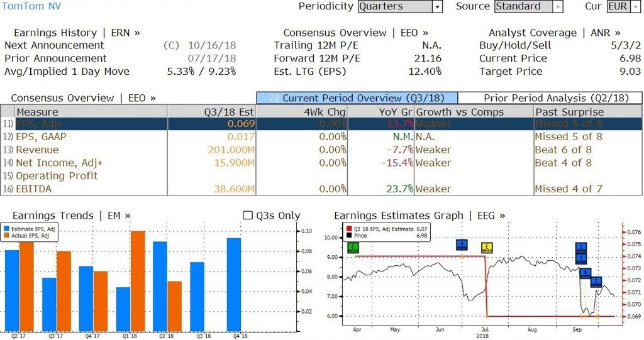Open Consensus Overview EEO link at top
644x340 pixels.
[356, 33]
